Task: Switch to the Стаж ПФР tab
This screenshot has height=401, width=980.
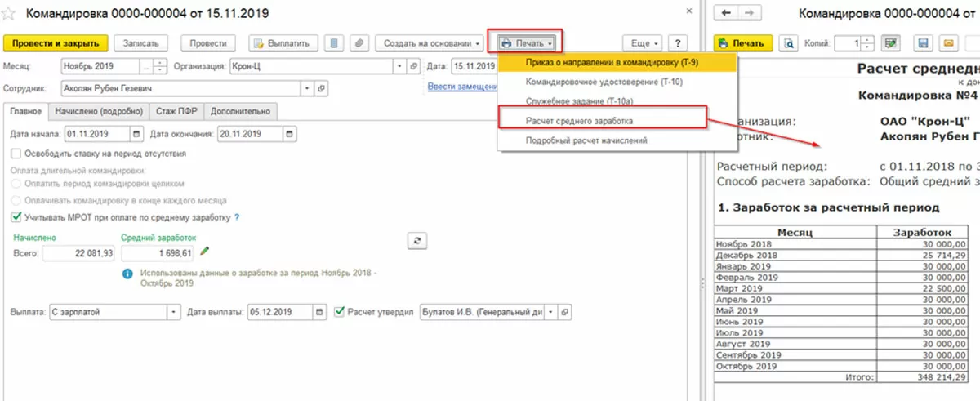Action: [175, 112]
